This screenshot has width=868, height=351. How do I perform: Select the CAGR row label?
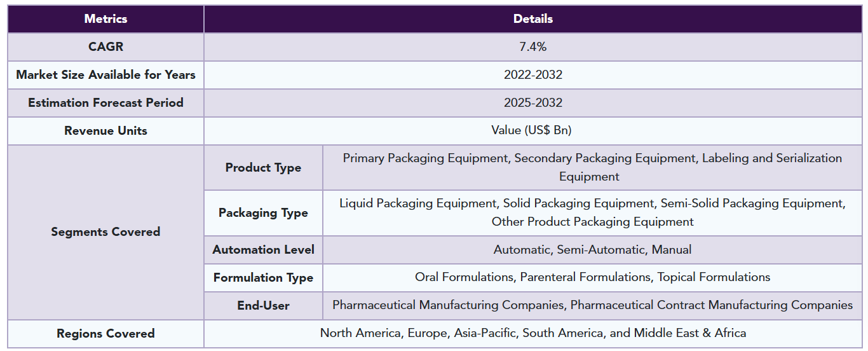pos(105,47)
